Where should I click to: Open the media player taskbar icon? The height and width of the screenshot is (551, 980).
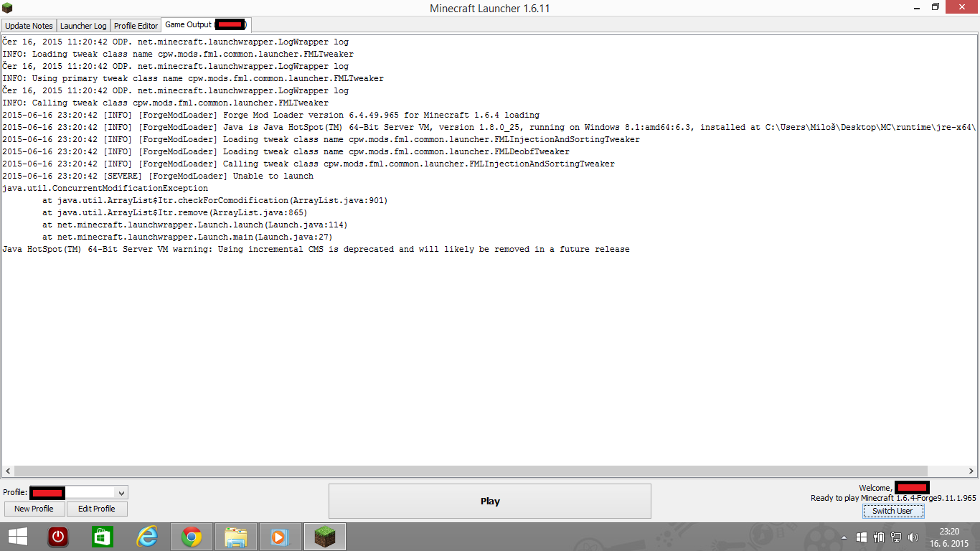tap(279, 537)
